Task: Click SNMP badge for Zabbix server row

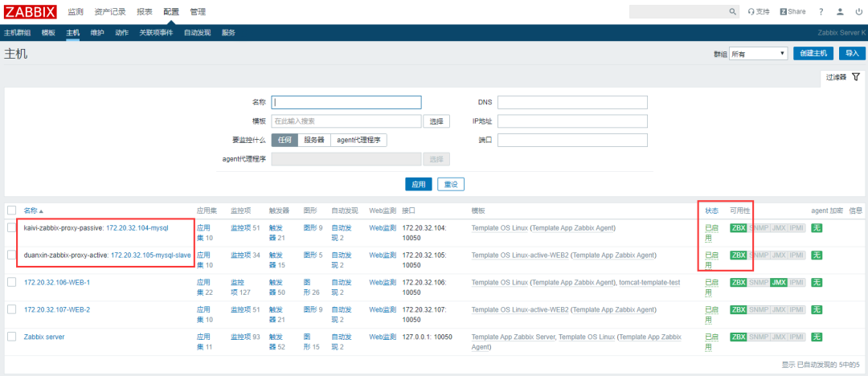Action: (x=758, y=337)
